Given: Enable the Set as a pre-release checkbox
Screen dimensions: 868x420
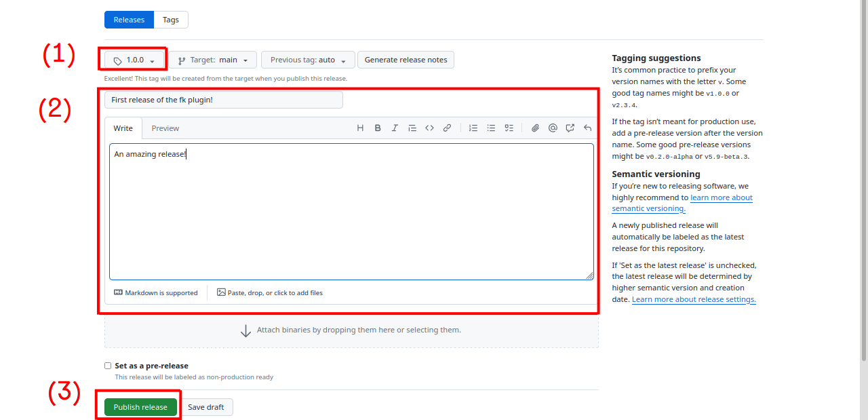Looking at the screenshot, I should tap(108, 366).
